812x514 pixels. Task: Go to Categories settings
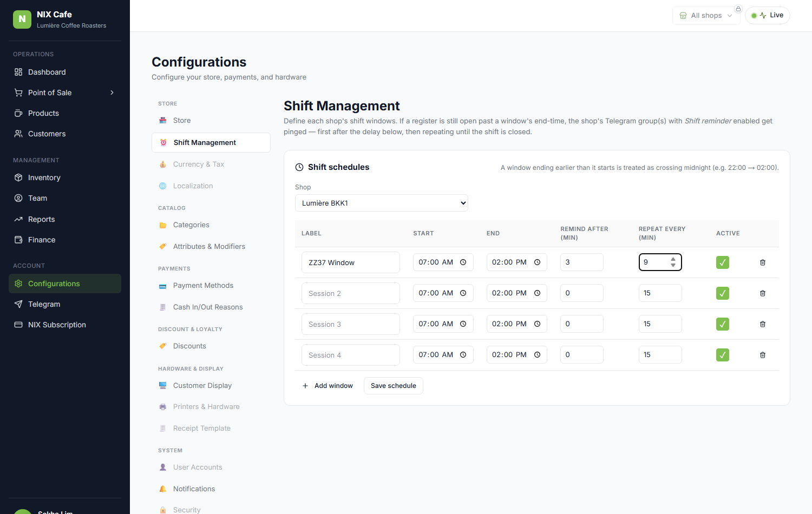pos(211,225)
